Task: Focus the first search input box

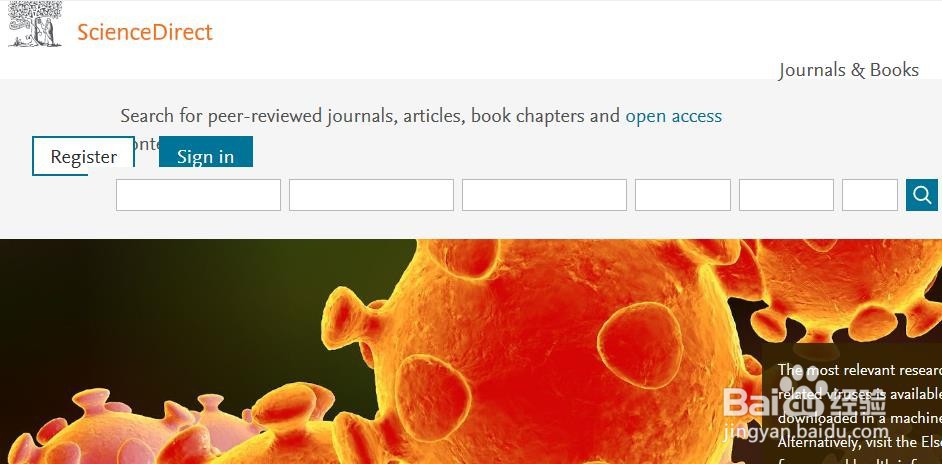Action: pos(198,195)
